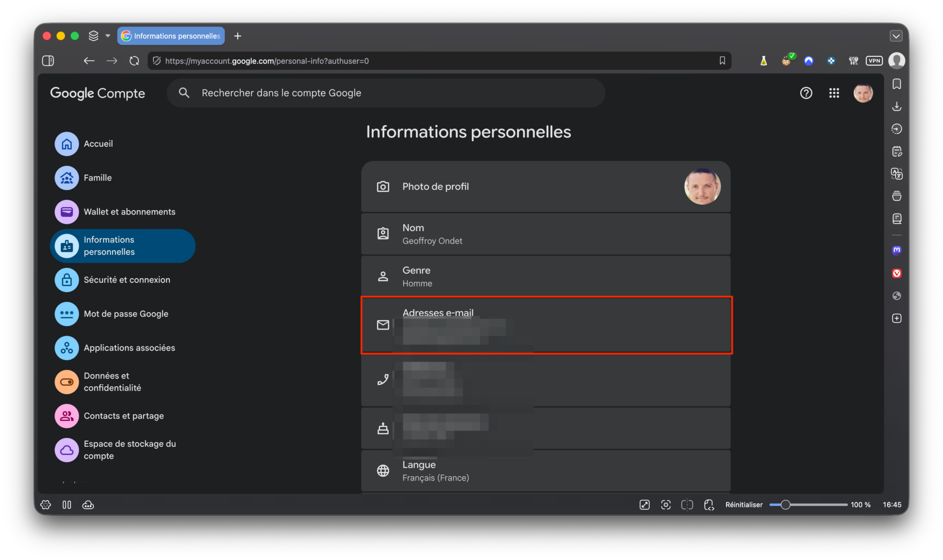
Task: Open Sécurité et connexion
Action: pyautogui.click(x=123, y=280)
